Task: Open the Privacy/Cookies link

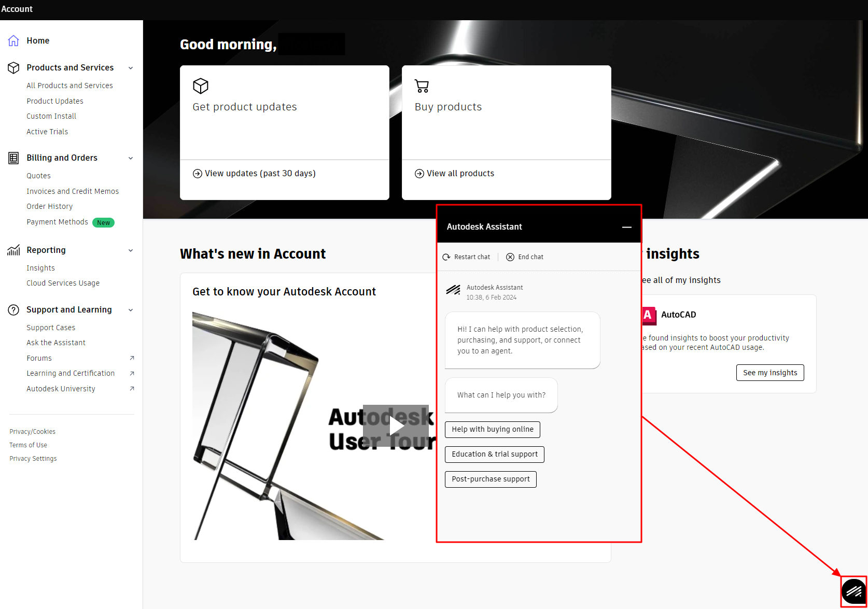Action: [32, 432]
